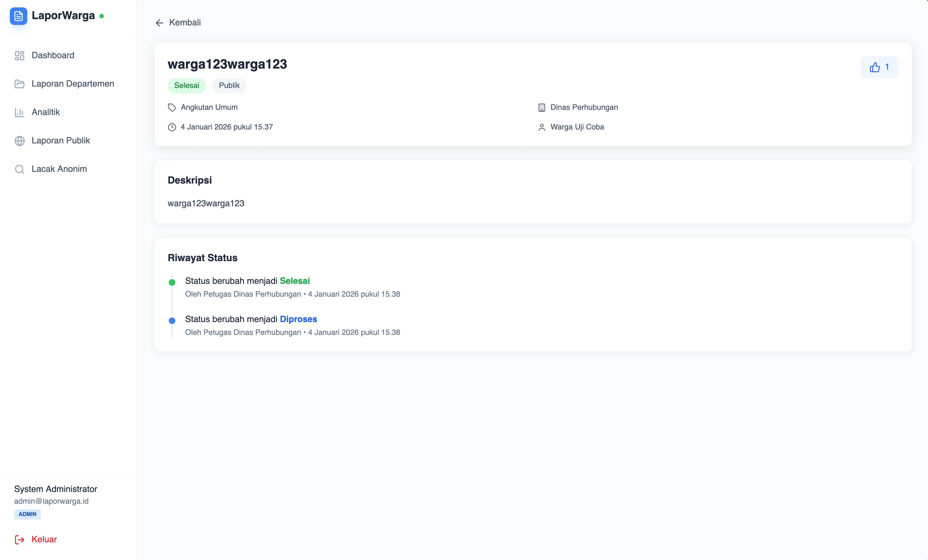Click the LaporWarga document logo icon
This screenshot has height=560, width=928.
click(x=19, y=16)
